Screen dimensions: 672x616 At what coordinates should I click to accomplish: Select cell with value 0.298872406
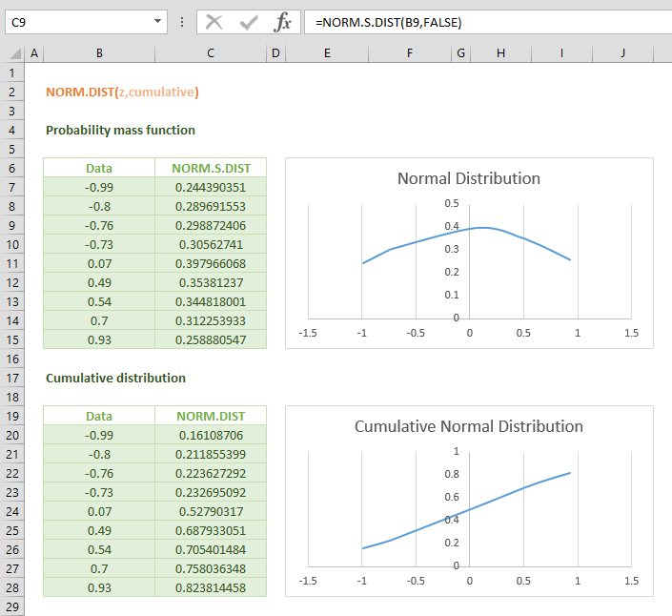[211, 225]
